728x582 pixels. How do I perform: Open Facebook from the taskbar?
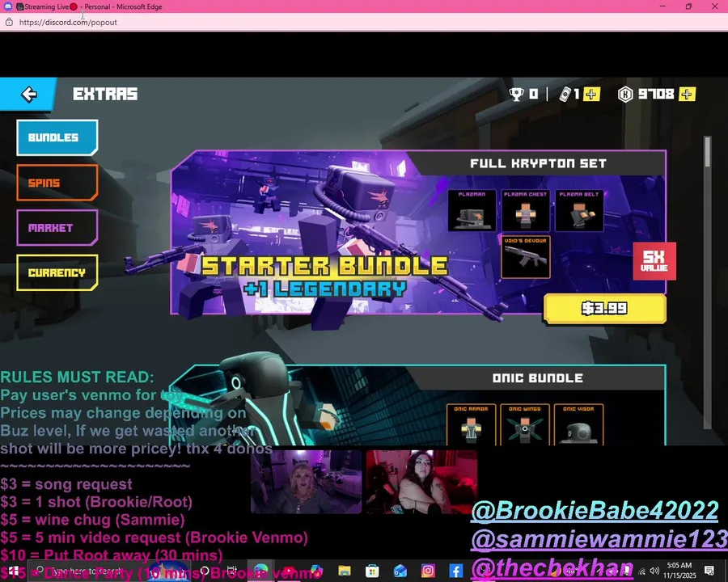click(455, 571)
